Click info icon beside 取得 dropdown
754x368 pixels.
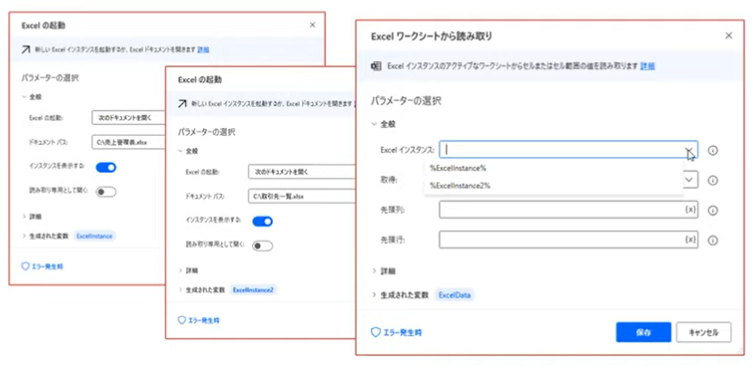pyautogui.click(x=713, y=180)
